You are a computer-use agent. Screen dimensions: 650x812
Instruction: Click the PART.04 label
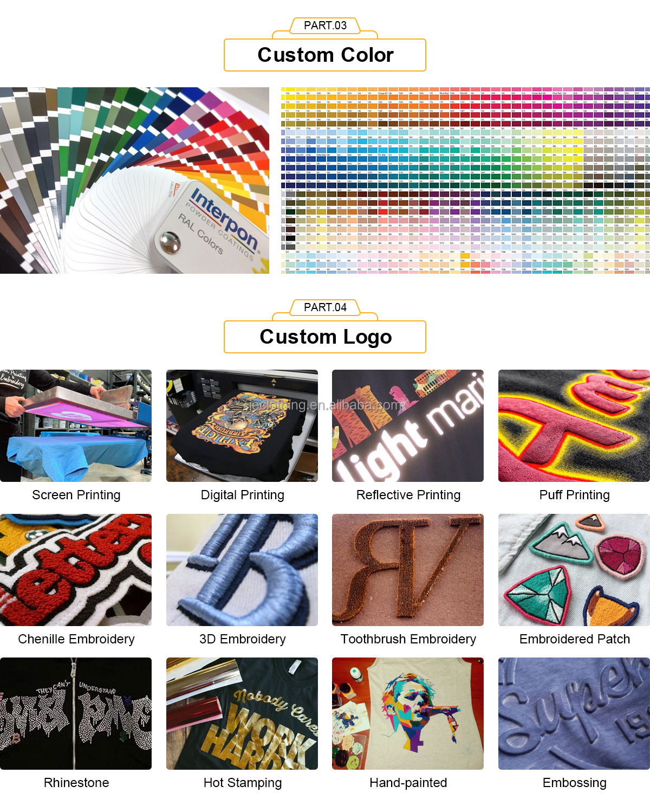[325, 307]
